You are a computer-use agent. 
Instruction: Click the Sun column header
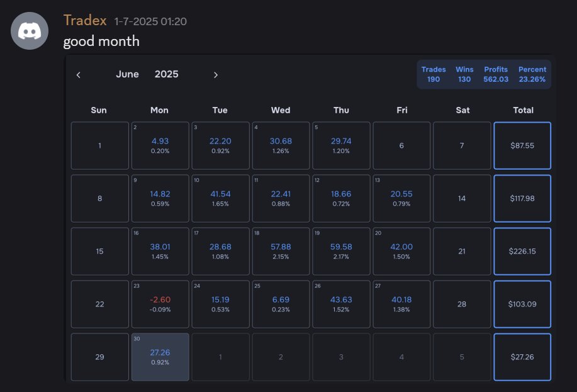pos(99,110)
